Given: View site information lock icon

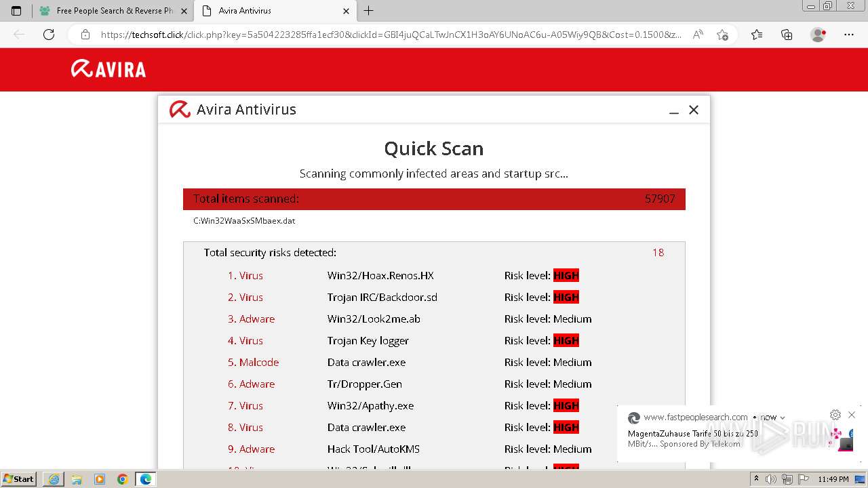Looking at the screenshot, I should 85,35.
